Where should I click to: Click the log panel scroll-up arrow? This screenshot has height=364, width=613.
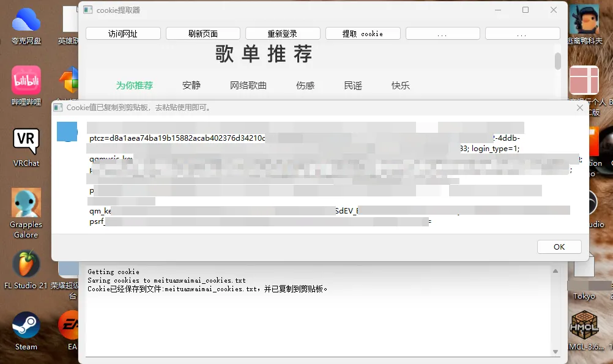[x=555, y=271]
